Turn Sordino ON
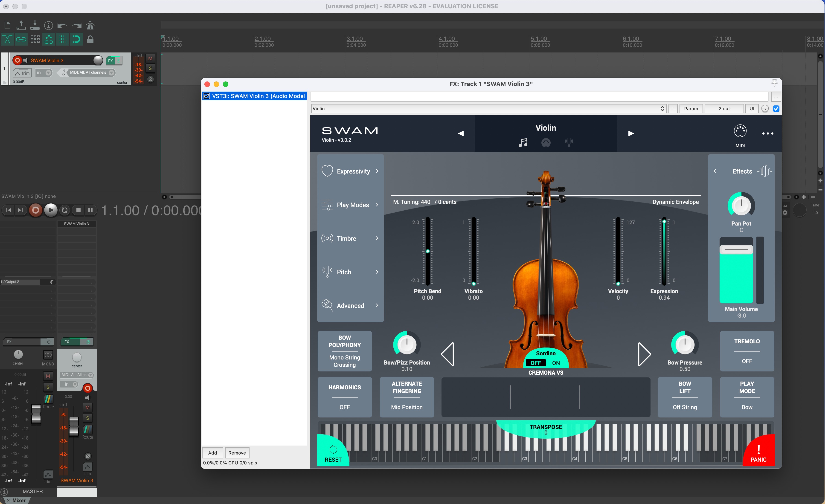The width and height of the screenshot is (825, 504). point(556,363)
